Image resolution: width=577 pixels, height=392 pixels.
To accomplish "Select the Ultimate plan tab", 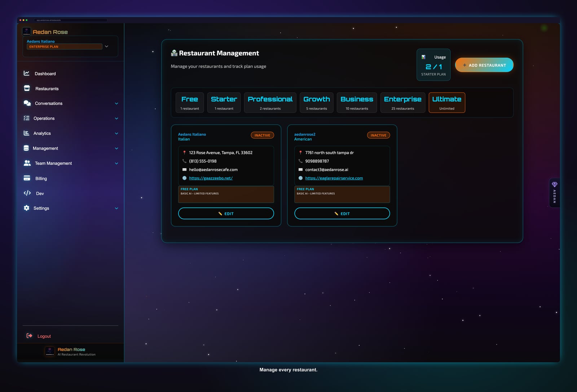I will tap(447, 103).
